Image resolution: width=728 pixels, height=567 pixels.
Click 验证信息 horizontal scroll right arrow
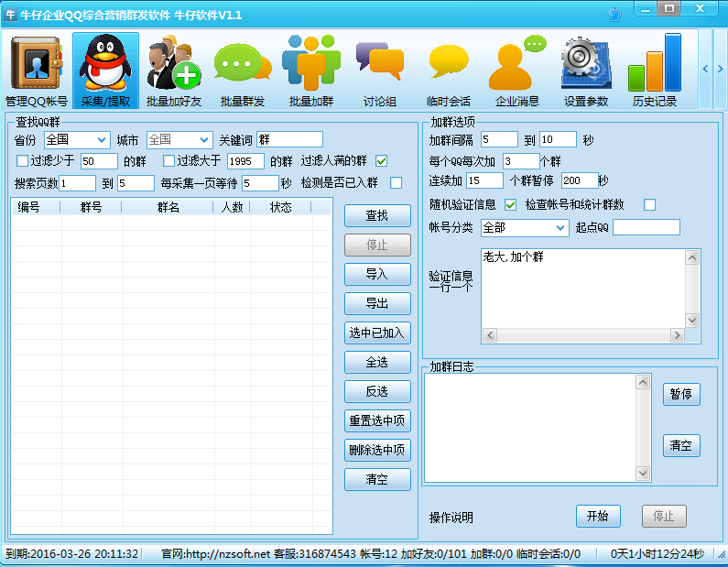pyautogui.click(x=678, y=335)
